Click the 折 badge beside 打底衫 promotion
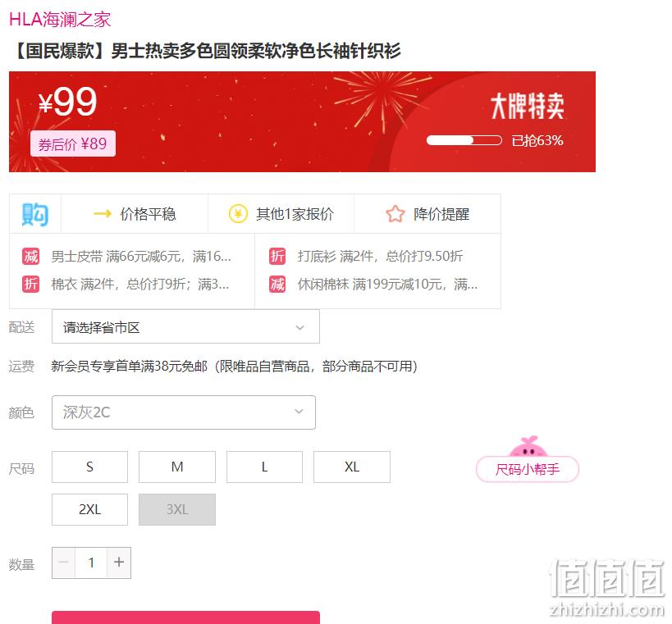The image size is (672, 624). 277,256
